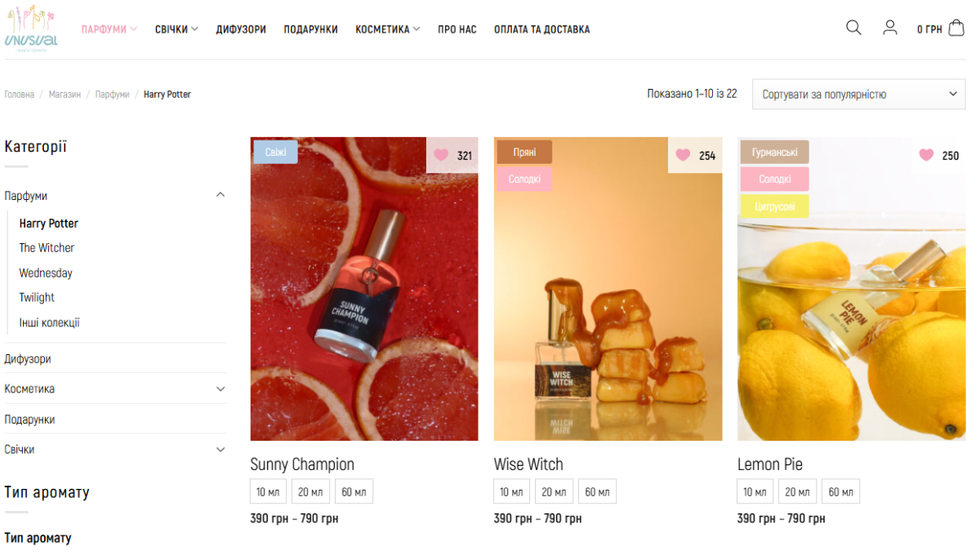Open The Witcher collection link
980x555 pixels.
[47, 248]
